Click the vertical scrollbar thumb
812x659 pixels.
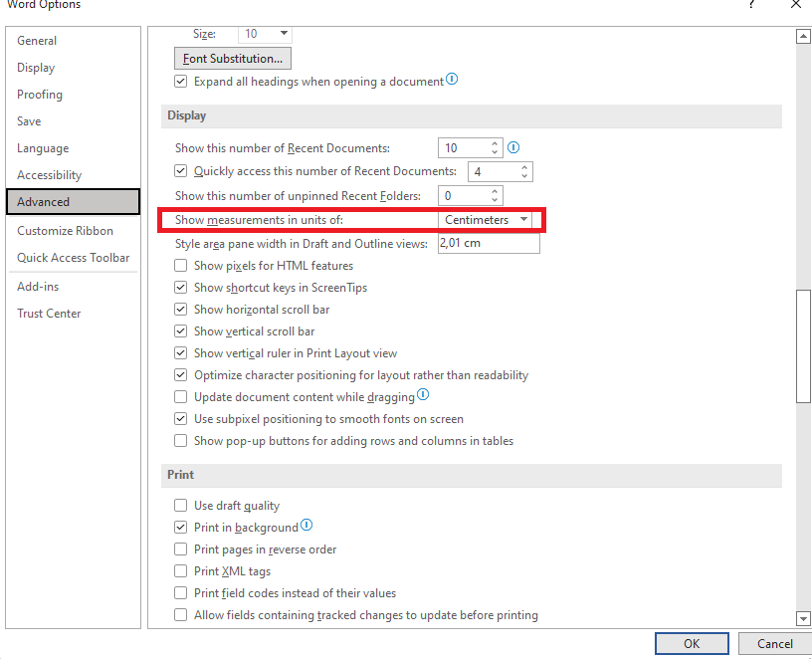803,345
